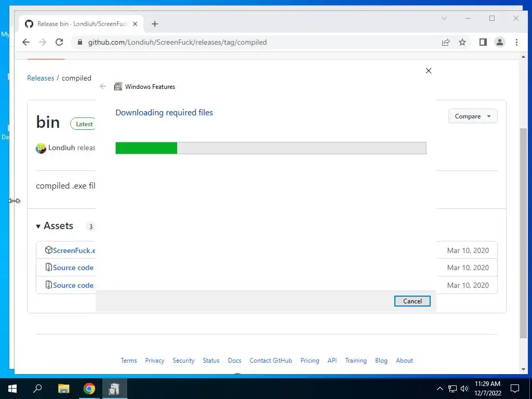Image resolution: width=532 pixels, height=399 pixels.
Task: Bookmark this page with the star
Action: 462,42
